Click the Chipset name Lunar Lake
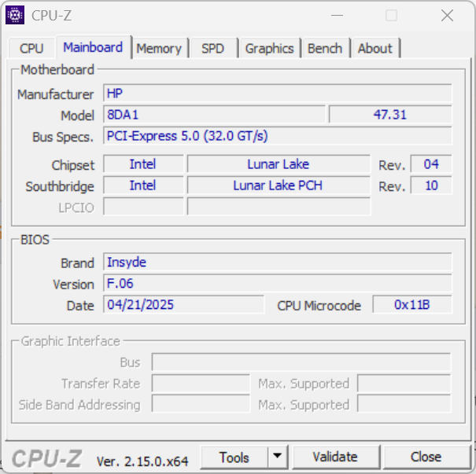The width and height of the screenshot is (476, 474). [x=279, y=164]
